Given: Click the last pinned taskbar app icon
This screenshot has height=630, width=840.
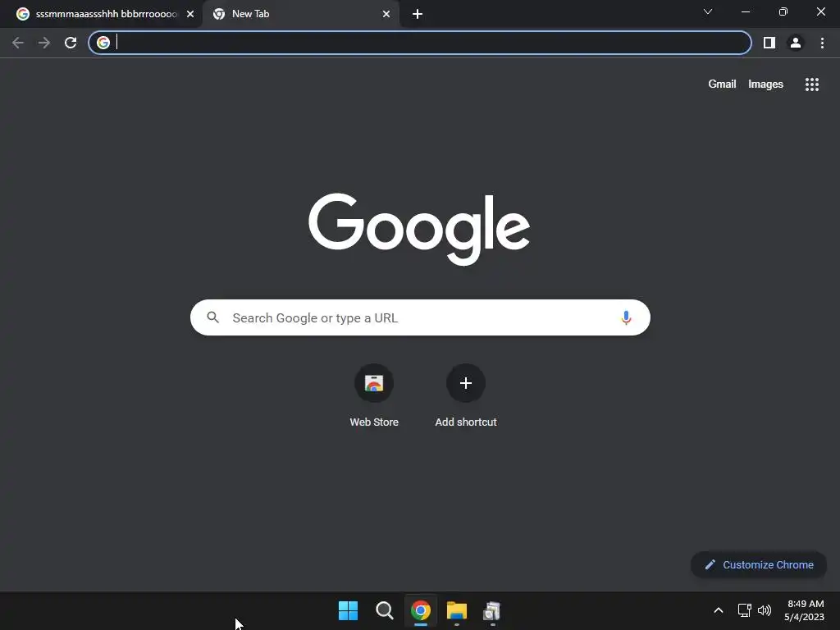Looking at the screenshot, I should click(x=492, y=610).
